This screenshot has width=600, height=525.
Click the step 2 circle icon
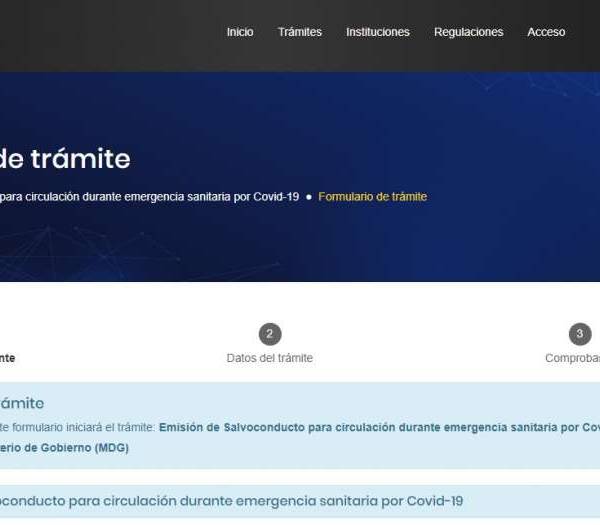point(269,334)
